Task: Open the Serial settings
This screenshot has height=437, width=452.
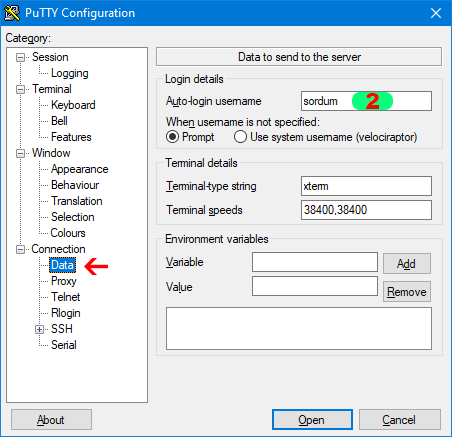Action: (64, 345)
